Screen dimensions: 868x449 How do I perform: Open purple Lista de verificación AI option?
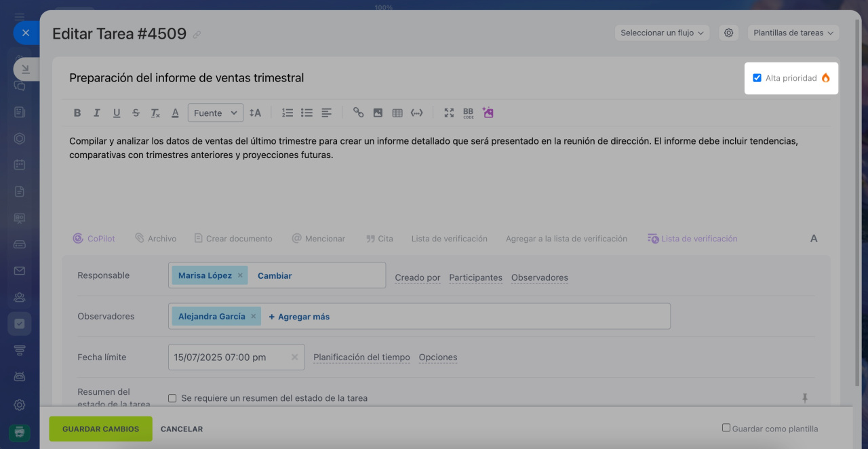[692, 239]
